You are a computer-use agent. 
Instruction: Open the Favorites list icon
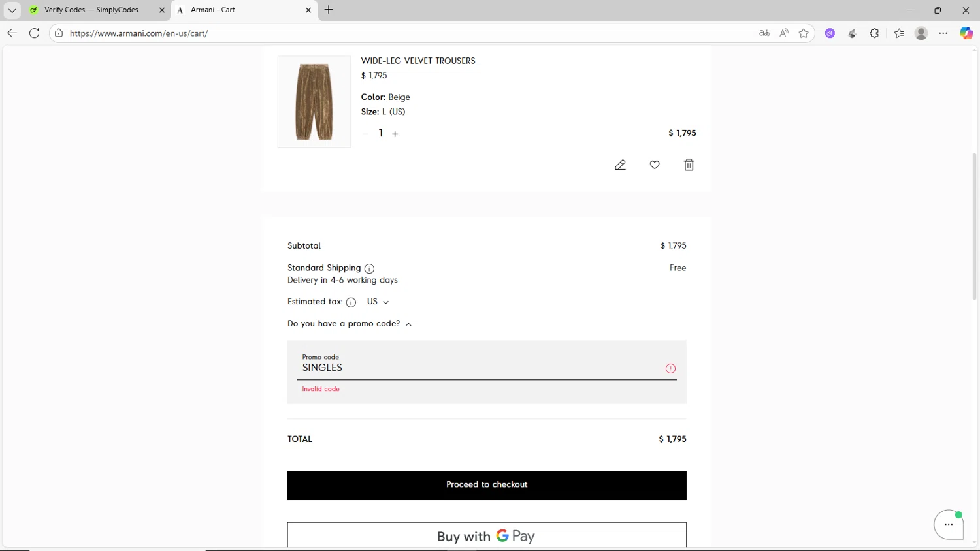(x=899, y=33)
